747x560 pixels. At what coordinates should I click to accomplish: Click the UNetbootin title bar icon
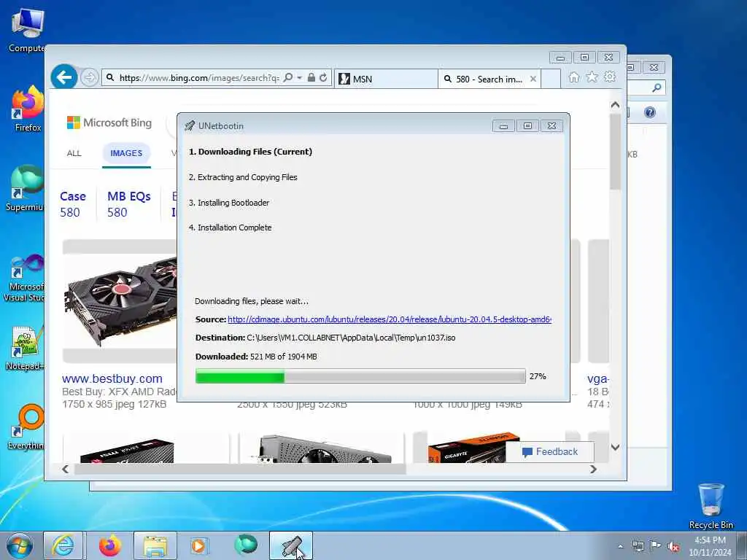pos(190,125)
